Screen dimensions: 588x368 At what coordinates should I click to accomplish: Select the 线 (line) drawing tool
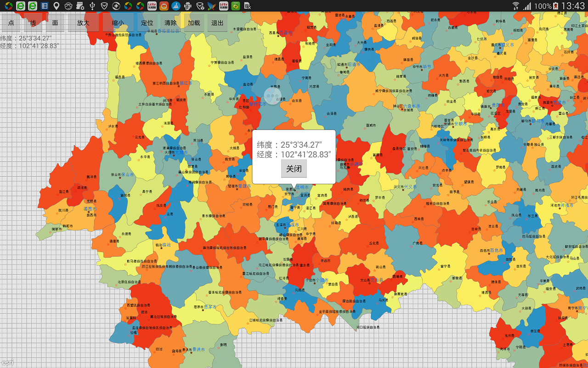click(33, 23)
